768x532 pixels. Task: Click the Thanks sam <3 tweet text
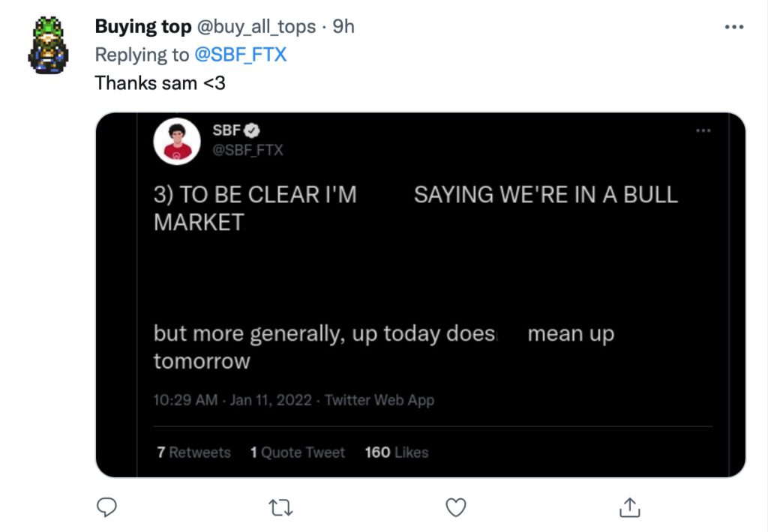pos(160,82)
